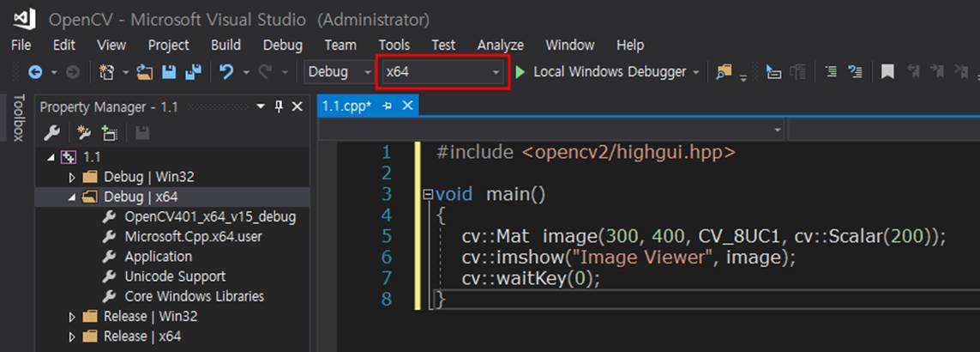The width and height of the screenshot is (980, 352).
Task: Click the Undo arrow icon
Action: pos(226,72)
